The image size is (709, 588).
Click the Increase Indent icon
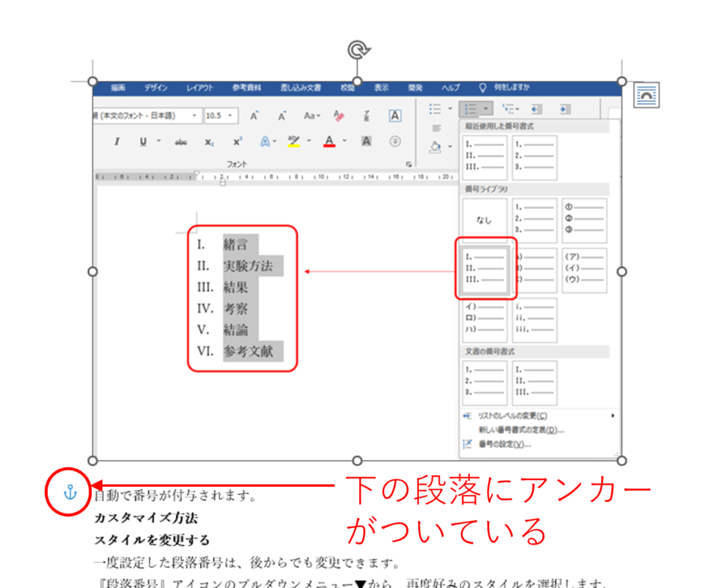pyautogui.click(x=565, y=109)
